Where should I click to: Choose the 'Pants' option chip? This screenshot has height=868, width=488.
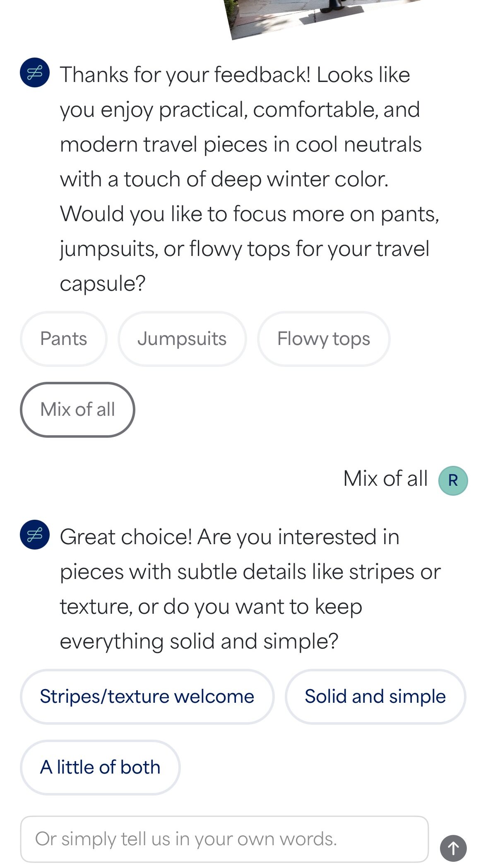pos(64,339)
